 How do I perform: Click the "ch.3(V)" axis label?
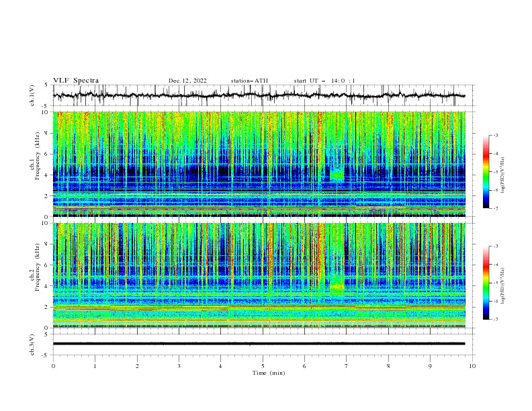32,345
